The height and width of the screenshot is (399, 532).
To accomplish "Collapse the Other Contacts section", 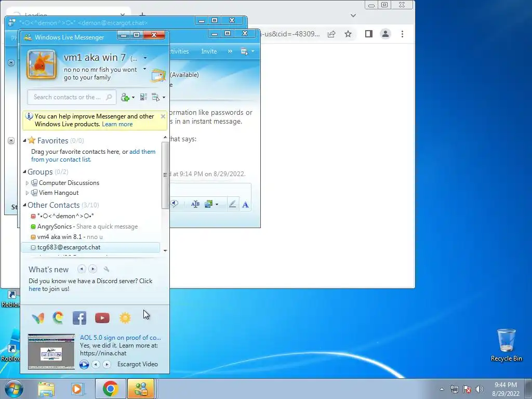I will point(24,205).
